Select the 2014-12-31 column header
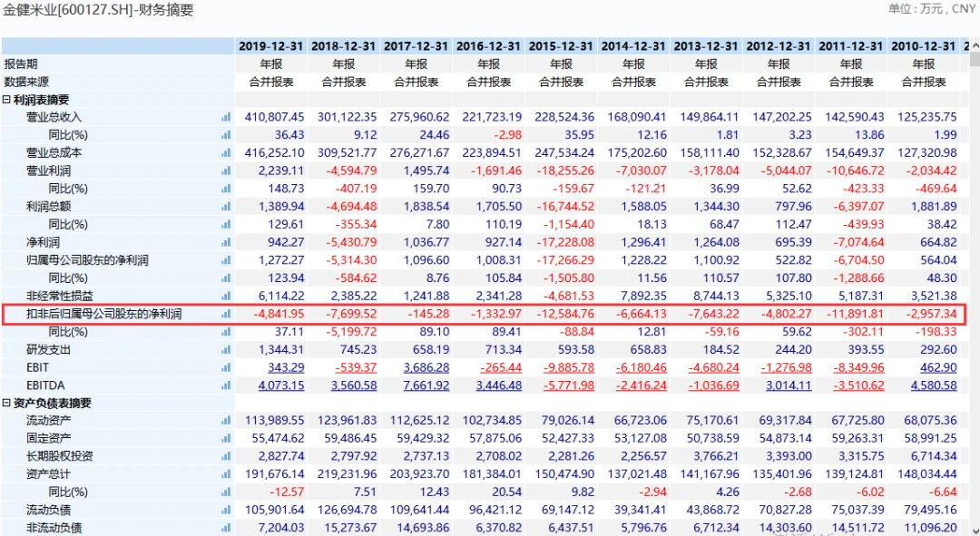 tap(633, 46)
